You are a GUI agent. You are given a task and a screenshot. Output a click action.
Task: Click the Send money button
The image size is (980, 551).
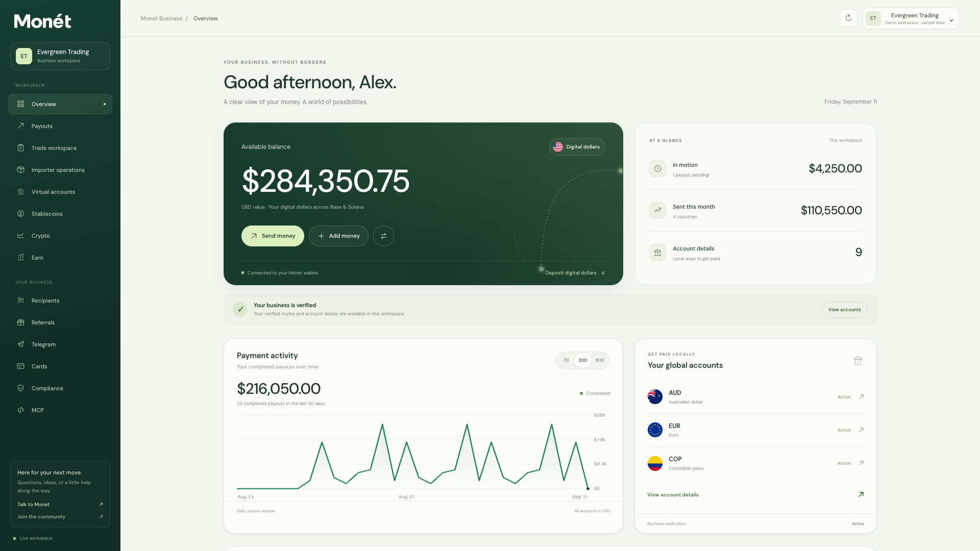[x=273, y=236]
